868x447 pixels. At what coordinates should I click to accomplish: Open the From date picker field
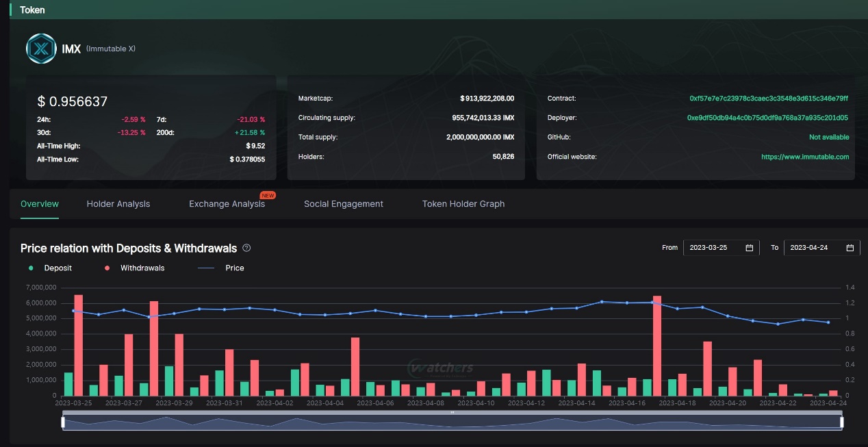coord(715,248)
